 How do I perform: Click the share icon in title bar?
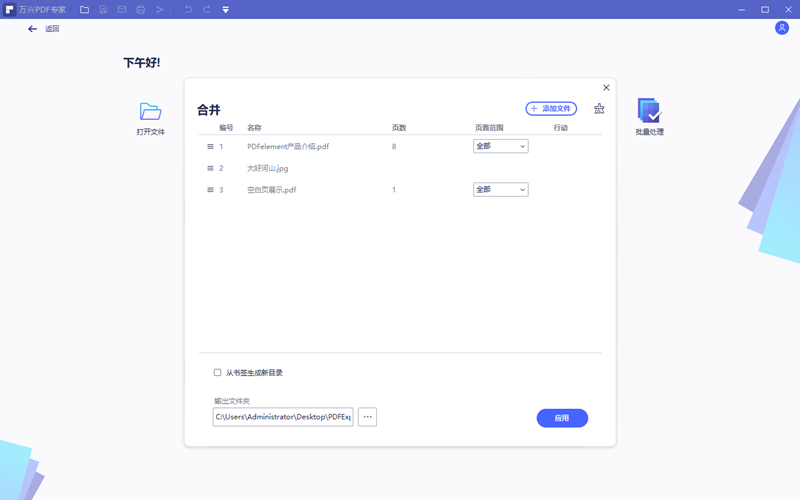tap(159, 9)
